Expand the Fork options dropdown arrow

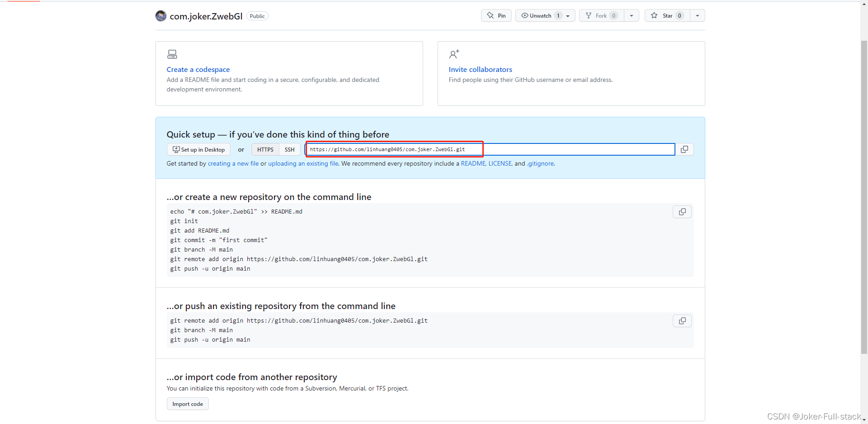pyautogui.click(x=632, y=16)
